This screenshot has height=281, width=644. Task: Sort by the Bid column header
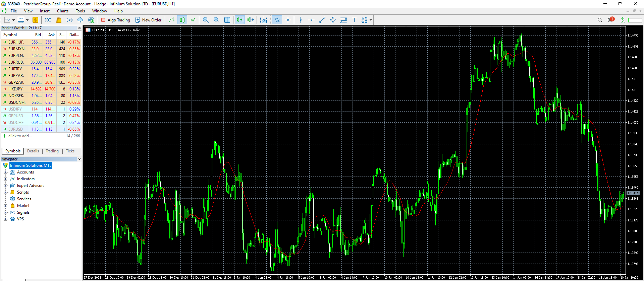tap(36, 35)
